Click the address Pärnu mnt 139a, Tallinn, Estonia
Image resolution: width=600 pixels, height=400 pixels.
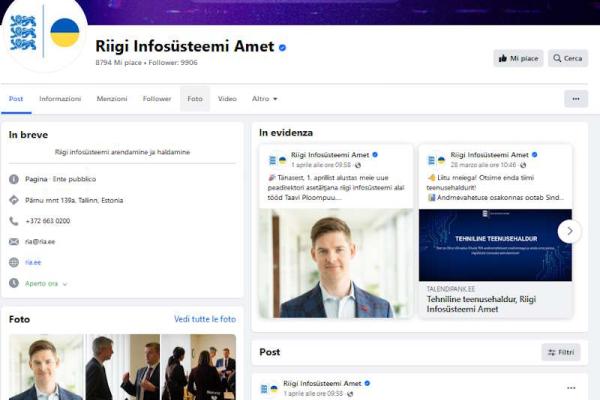pos(74,200)
